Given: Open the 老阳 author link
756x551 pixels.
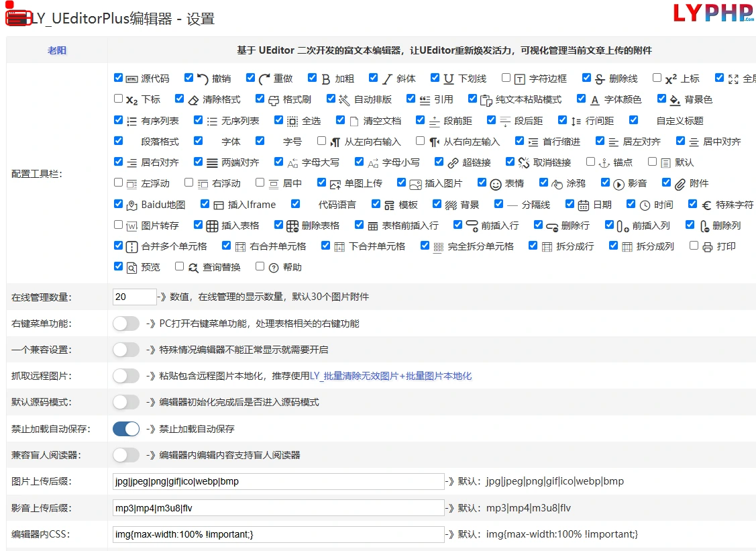Looking at the screenshot, I should 57,50.
